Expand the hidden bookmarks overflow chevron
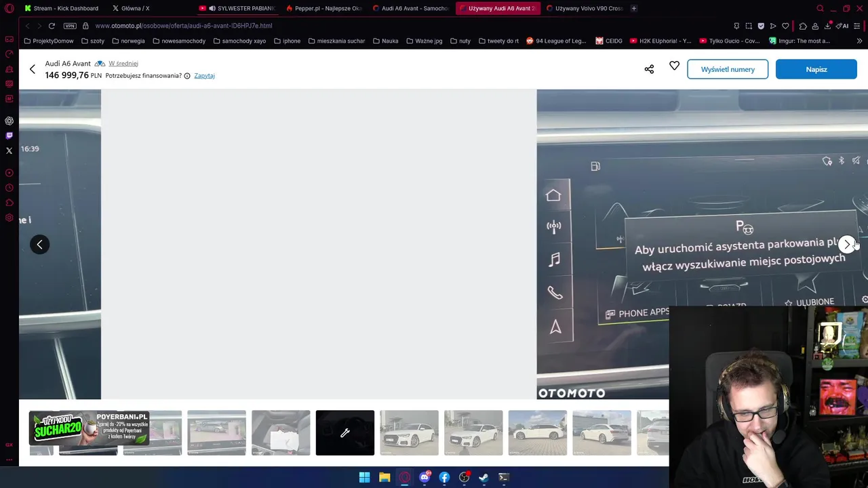 pyautogui.click(x=859, y=41)
